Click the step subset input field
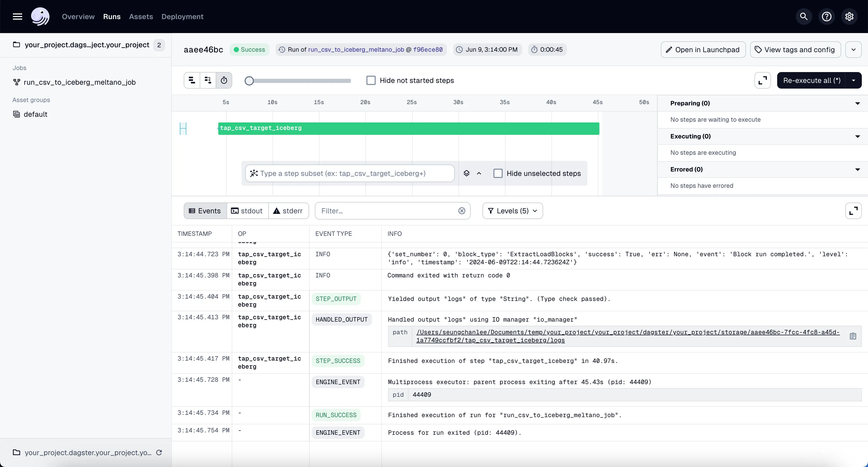The width and height of the screenshot is (868, 467). click(350, 173)
